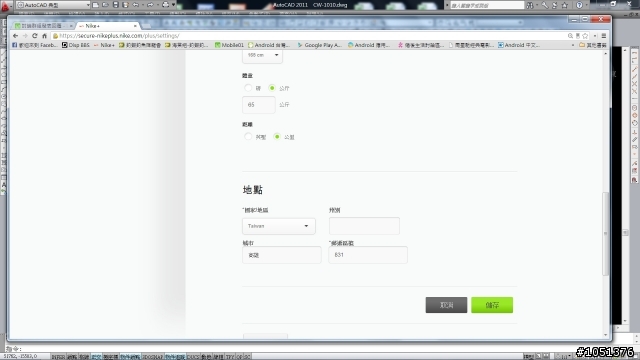The image size is (640, 360).
Task: Click the postal code field showing 831
Action: pos(368,255)
